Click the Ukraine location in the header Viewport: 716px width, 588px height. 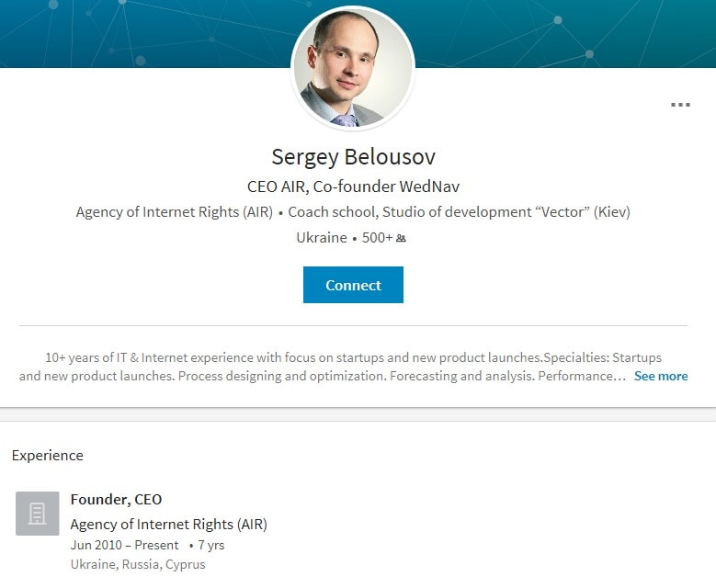[321, 238]
